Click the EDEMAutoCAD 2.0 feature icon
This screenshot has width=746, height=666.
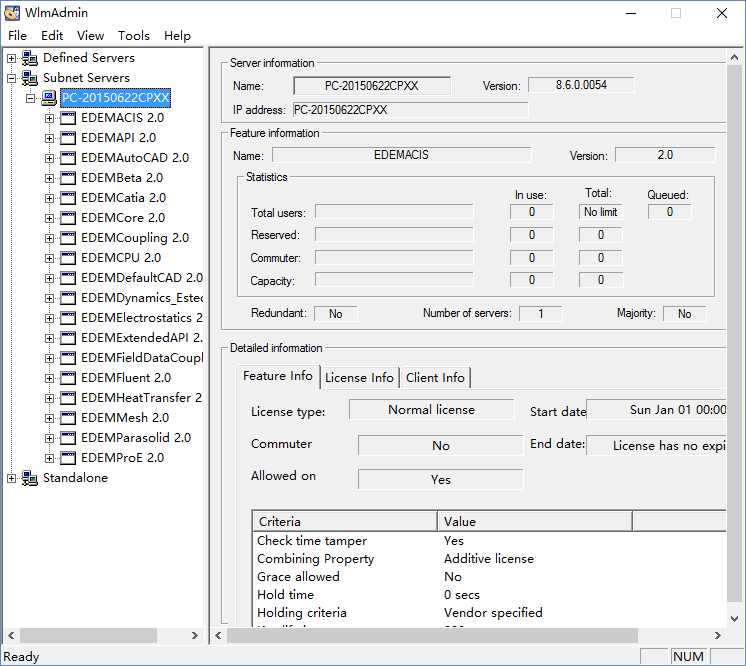68,158
